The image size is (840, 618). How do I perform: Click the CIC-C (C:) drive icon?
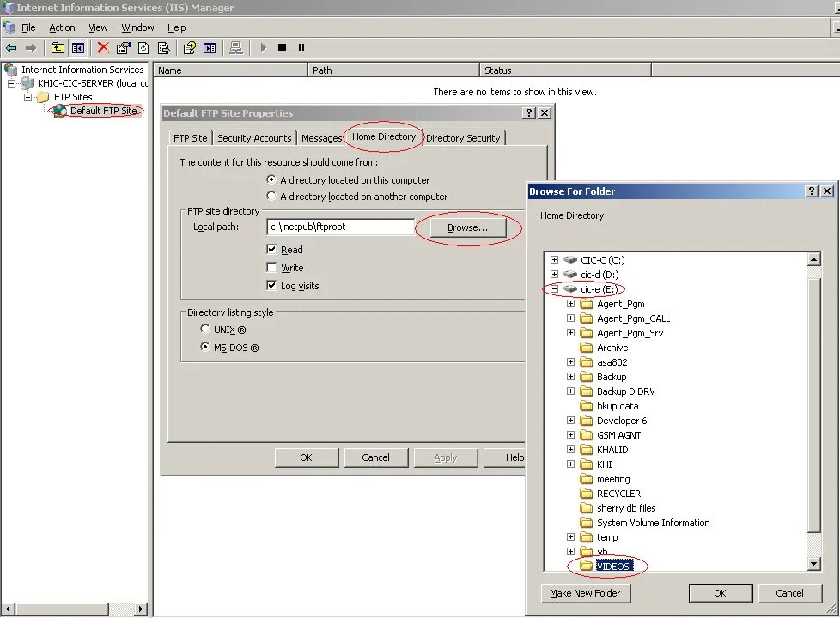(570, 260)
